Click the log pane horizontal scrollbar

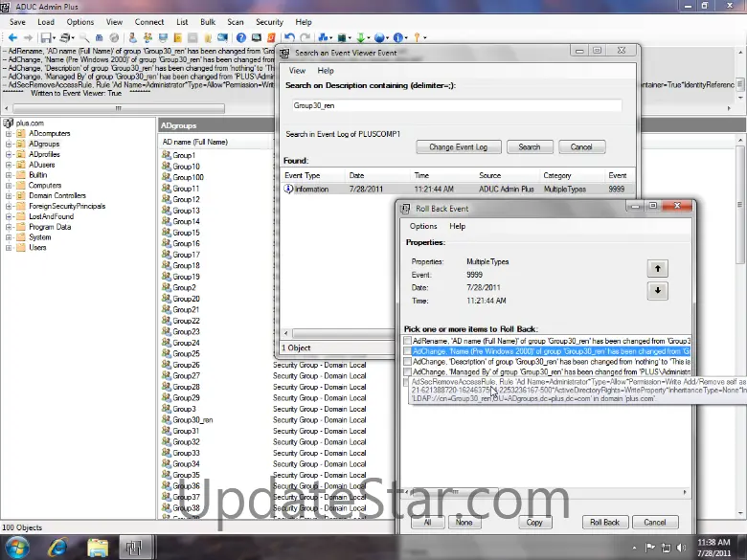[x=118, y=108]
